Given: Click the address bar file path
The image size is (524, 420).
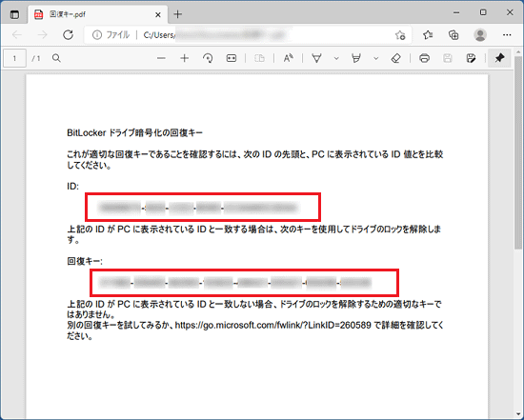Looking at the screenshot, I should click(213, 34).
